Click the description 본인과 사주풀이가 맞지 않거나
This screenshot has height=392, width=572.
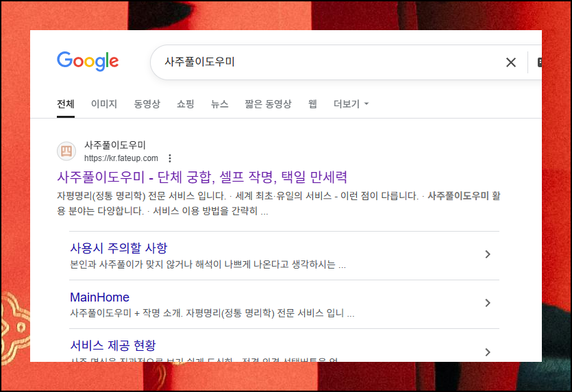208,265
